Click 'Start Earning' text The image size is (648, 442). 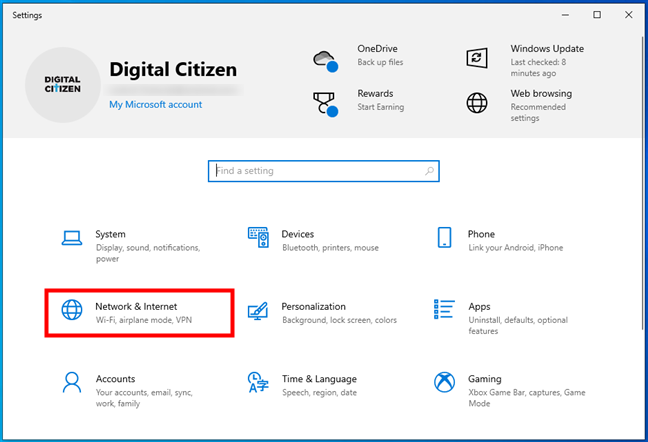coord(381,107)
